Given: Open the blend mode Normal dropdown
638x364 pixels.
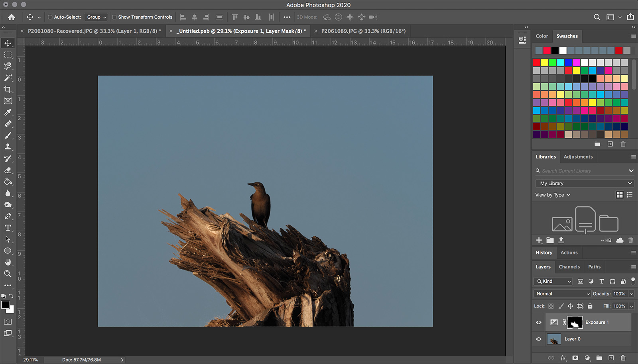Looking at the screenshot, I should pyautogui.click(x=562, y=294).
